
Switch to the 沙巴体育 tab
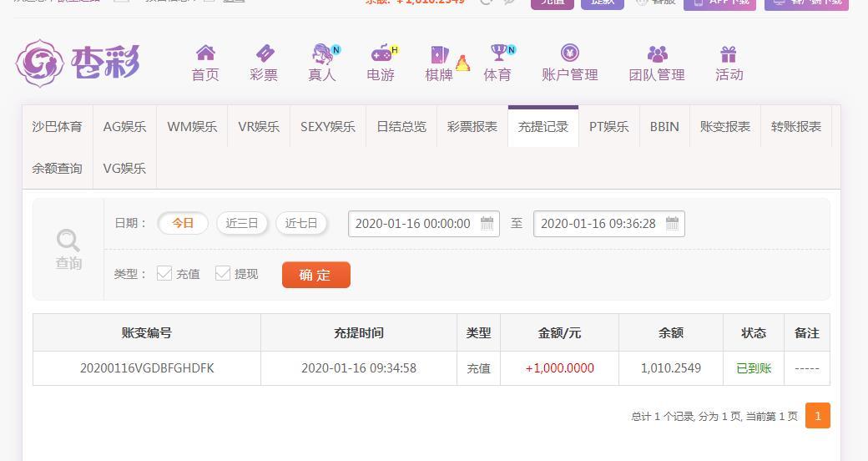57,126
